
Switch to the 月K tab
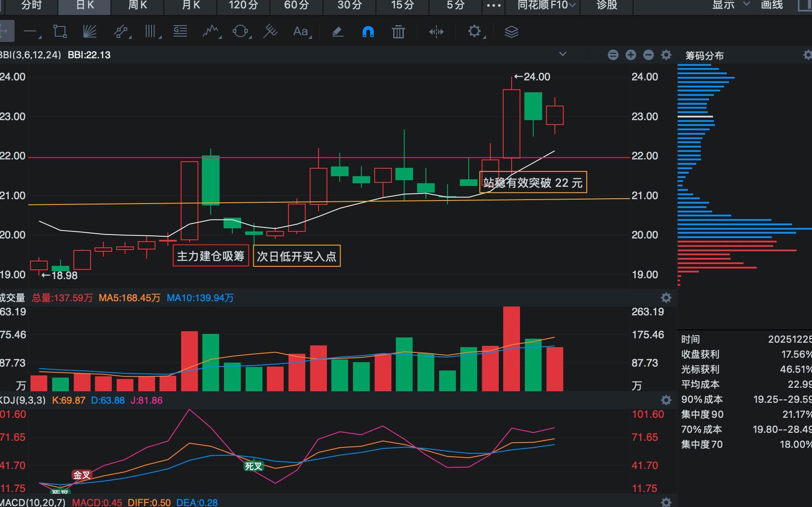click(190, 5)
